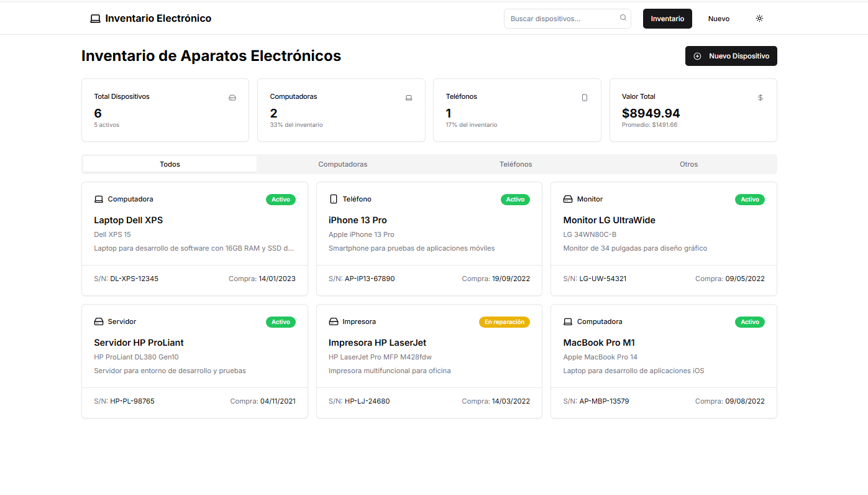868x495 pixels.
Task: Toggle the sun theme icon
Action: 759,19
